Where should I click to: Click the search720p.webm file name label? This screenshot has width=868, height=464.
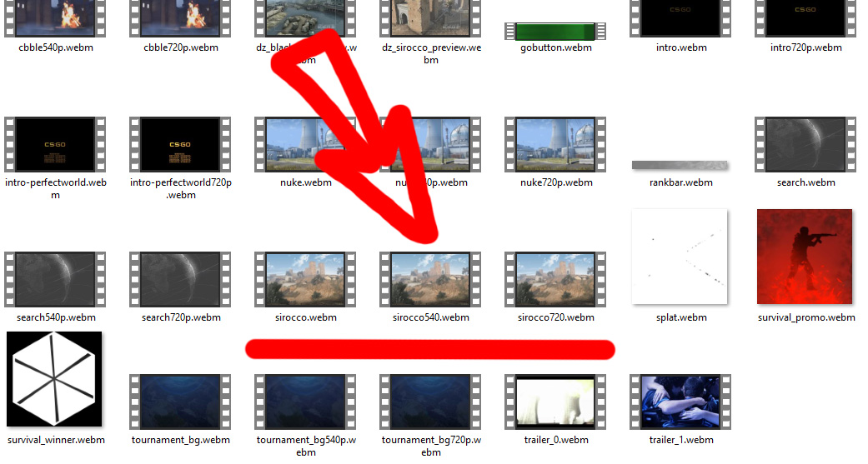tap(181, 317)
